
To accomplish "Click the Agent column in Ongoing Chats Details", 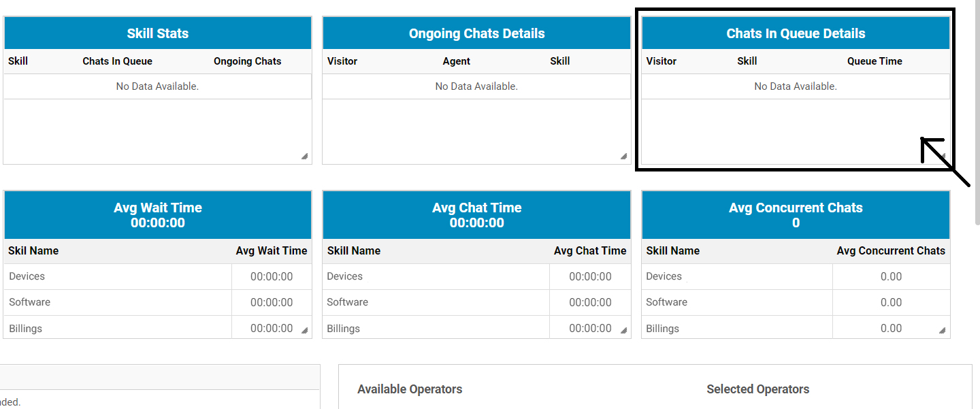I will point(456,61).
